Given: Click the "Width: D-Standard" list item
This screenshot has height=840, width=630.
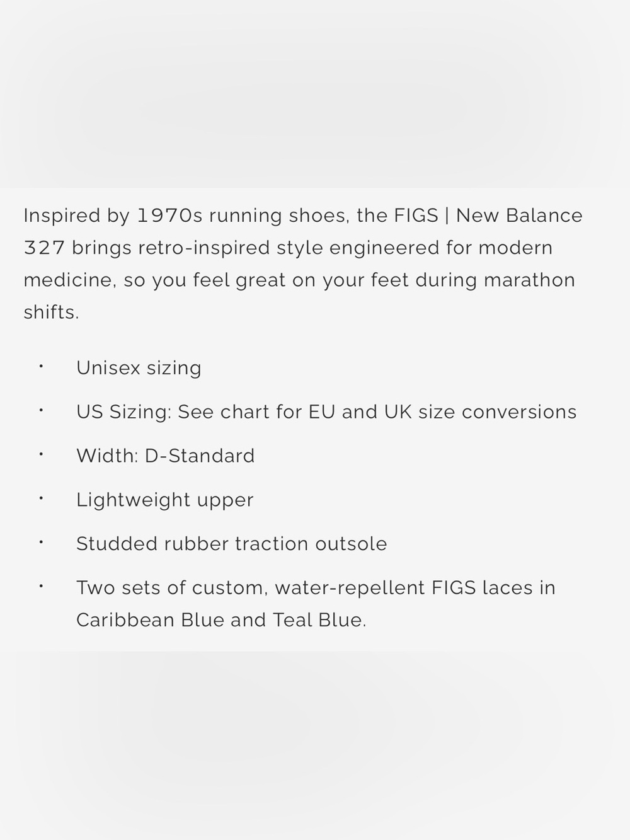Looking at the screenshot, I should point(166,456).
